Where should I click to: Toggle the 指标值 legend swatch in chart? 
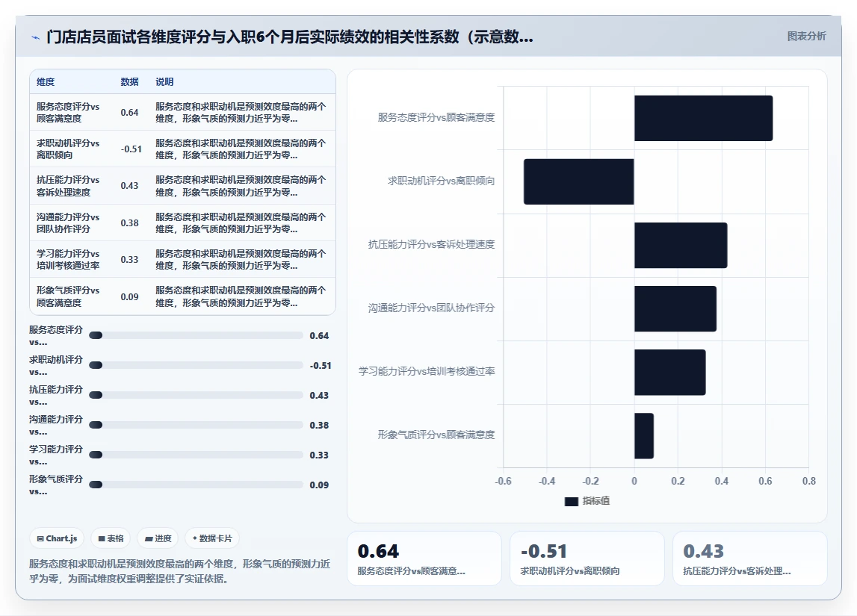[571, 501]
